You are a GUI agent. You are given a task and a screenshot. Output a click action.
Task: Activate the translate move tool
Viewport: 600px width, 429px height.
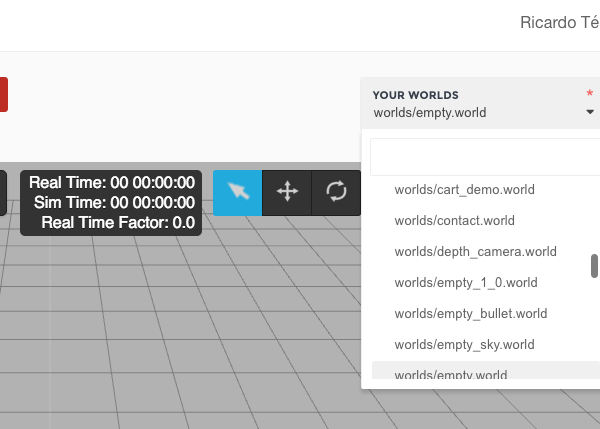click(x=287, y=192)
